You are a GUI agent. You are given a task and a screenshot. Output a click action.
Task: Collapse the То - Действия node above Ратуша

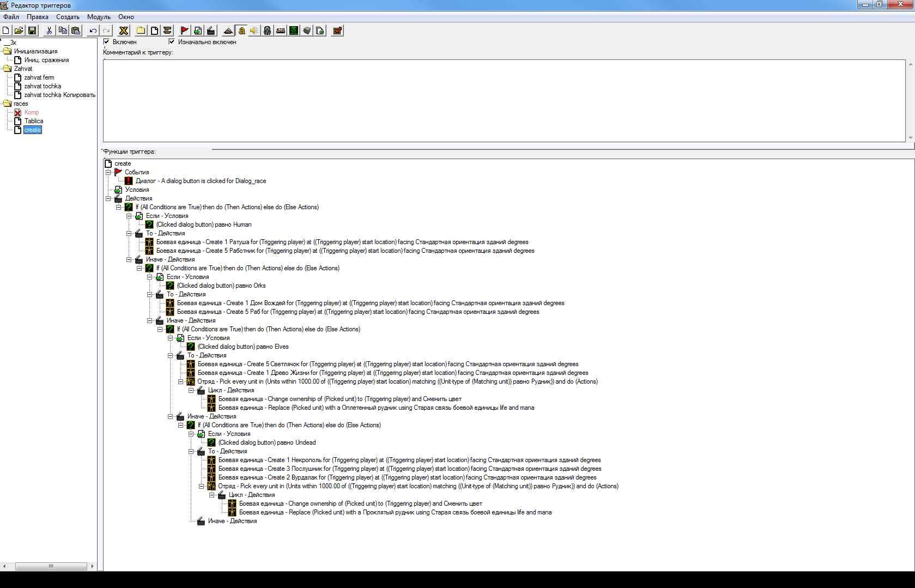point(129,233)
